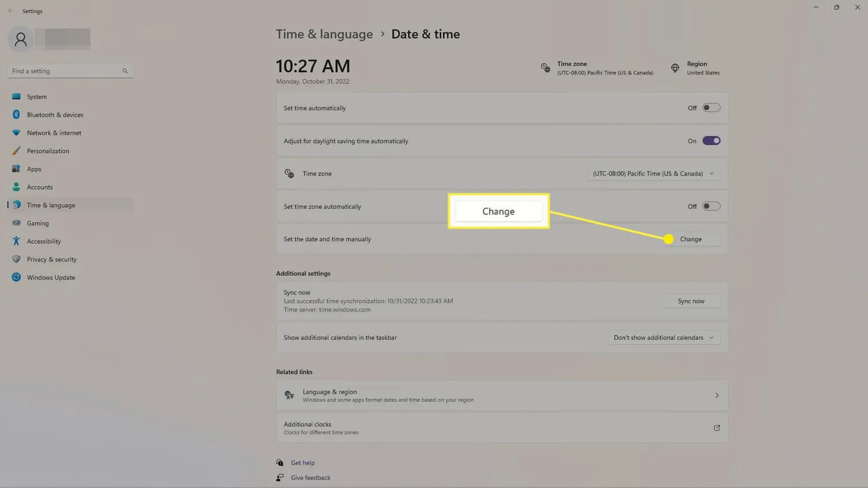Viewport: 868px width, 488px height.
Task: Click the System monitor icon in sidebar
Action: (x=16, y=97)
